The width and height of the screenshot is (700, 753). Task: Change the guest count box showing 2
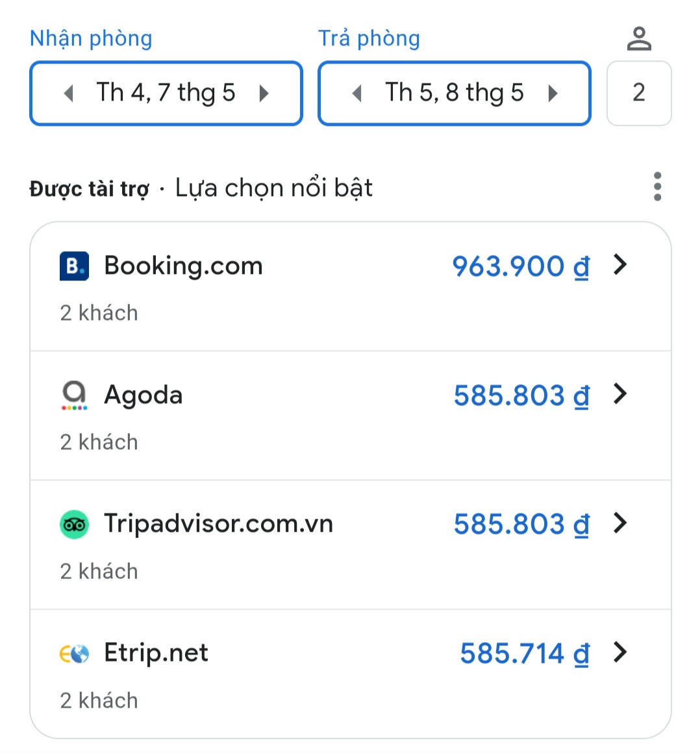(x=639, y=93)
